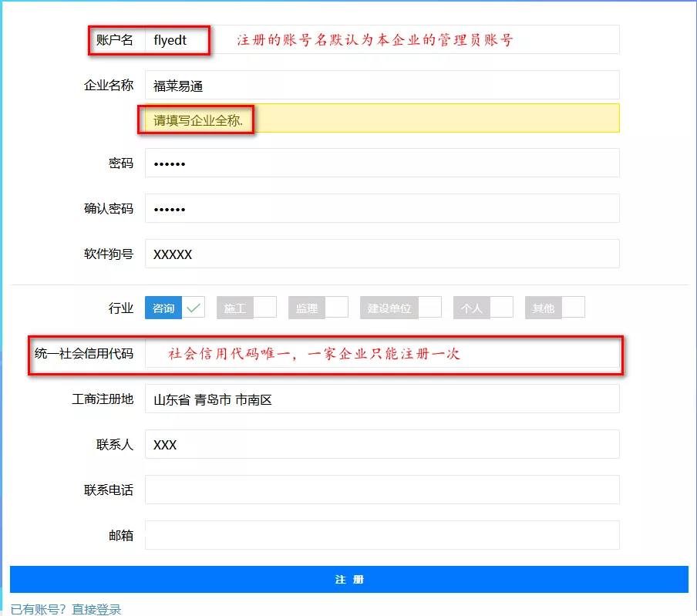Focus the 密码 password field

[382, 163]
